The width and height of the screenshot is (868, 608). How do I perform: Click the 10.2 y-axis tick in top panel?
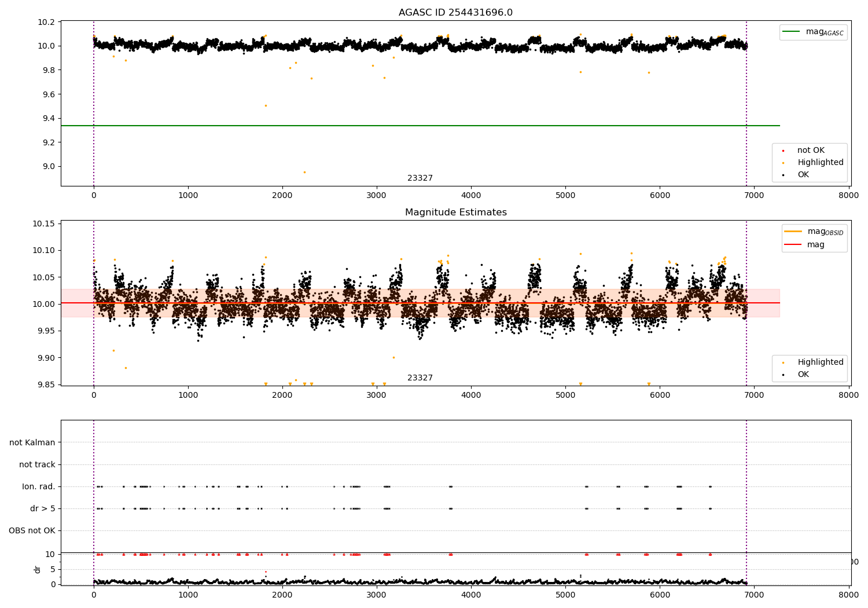click(x=47, y=22)
